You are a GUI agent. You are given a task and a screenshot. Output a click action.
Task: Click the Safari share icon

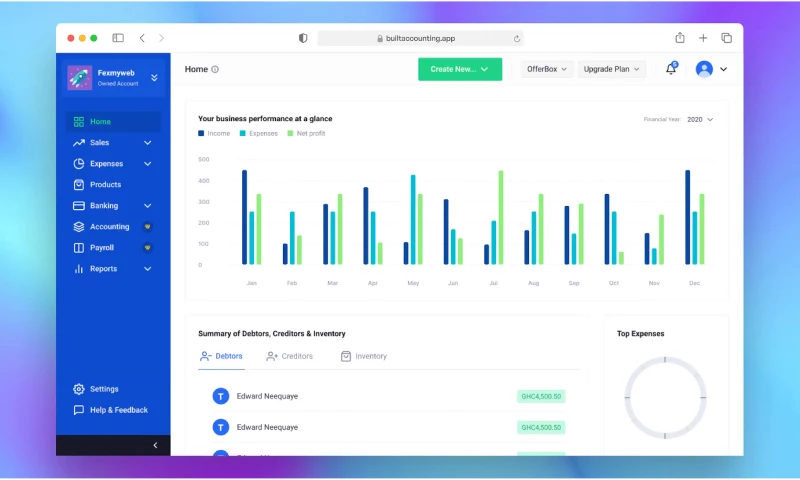(680, 38)
